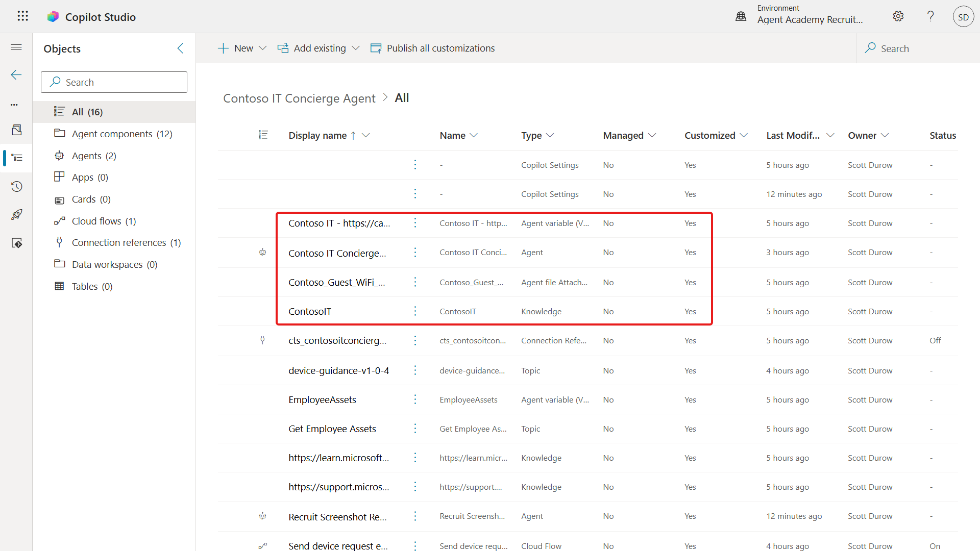Select Tables (0) in Objects tree
Screen dimensions: 980x551
[114, 286]
